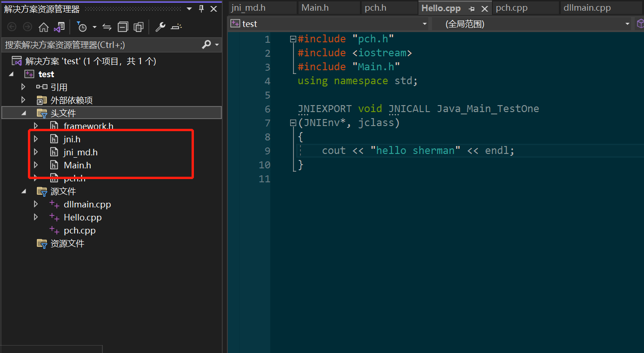
Task: Select Main.h in the tree
Action: 77,165
